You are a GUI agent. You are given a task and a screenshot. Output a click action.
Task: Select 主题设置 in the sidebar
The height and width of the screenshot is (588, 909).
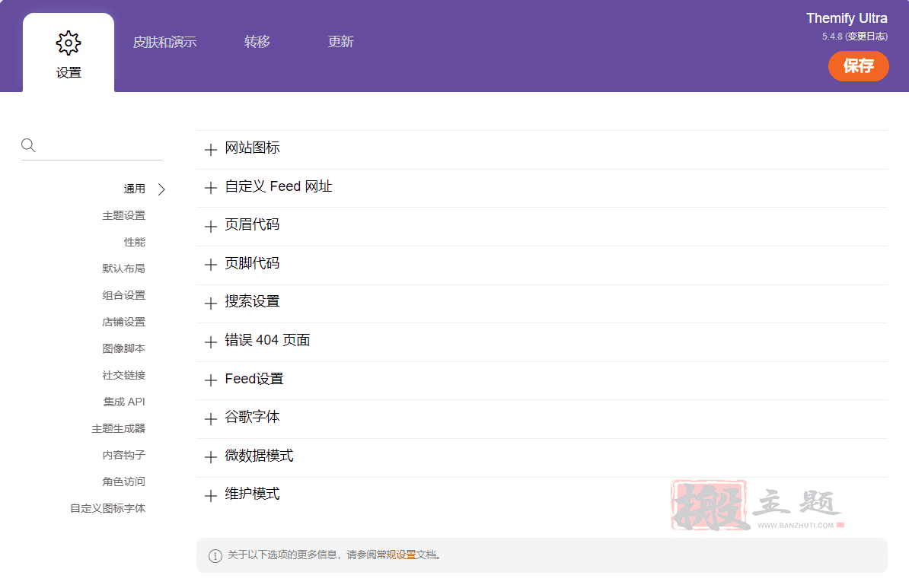pos(123,215)
